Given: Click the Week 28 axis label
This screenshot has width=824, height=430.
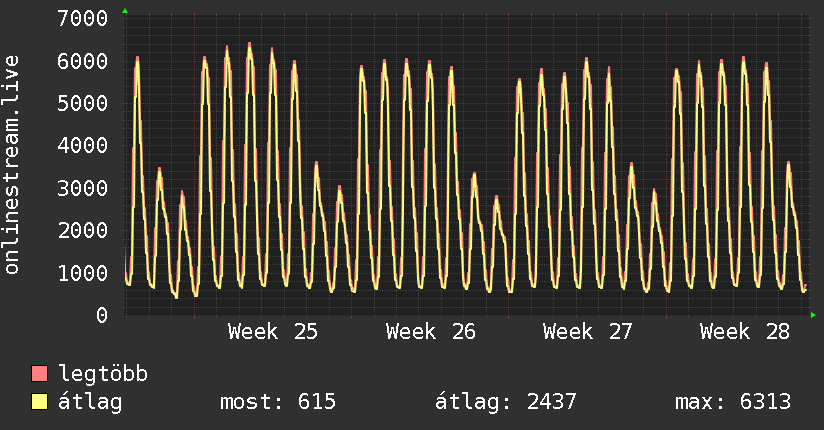Looking at the screenshot, I should click(x=745, y=332).
